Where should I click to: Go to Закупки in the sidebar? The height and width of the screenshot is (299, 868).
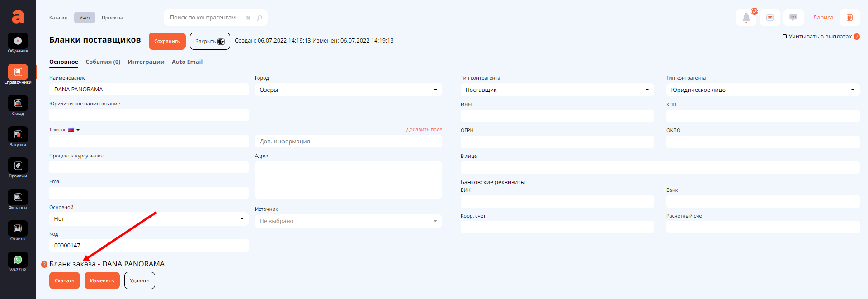(18, 135)
